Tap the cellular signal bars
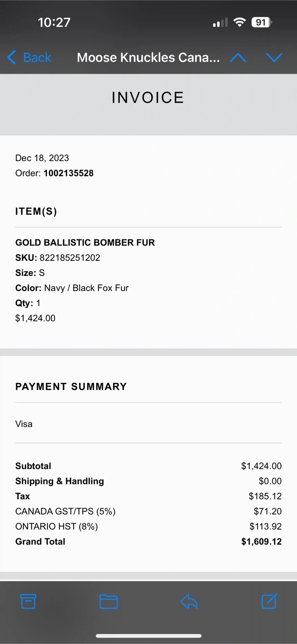Viewport: 297px width, 644px height. pos(220,22)
